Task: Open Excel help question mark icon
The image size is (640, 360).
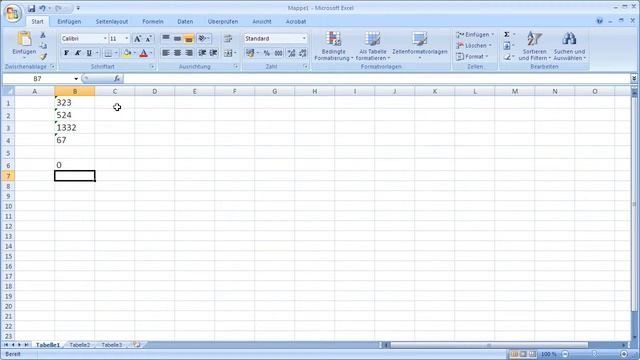Action: click(x=599, y=21)
